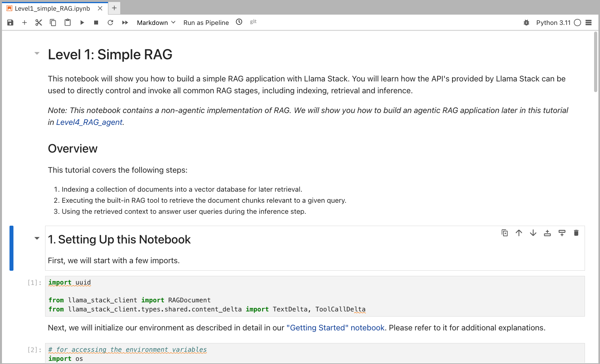Screen dimensions: 600x364
Task: Open a new launcher tab with plus
Action: [x=114, y=8]
